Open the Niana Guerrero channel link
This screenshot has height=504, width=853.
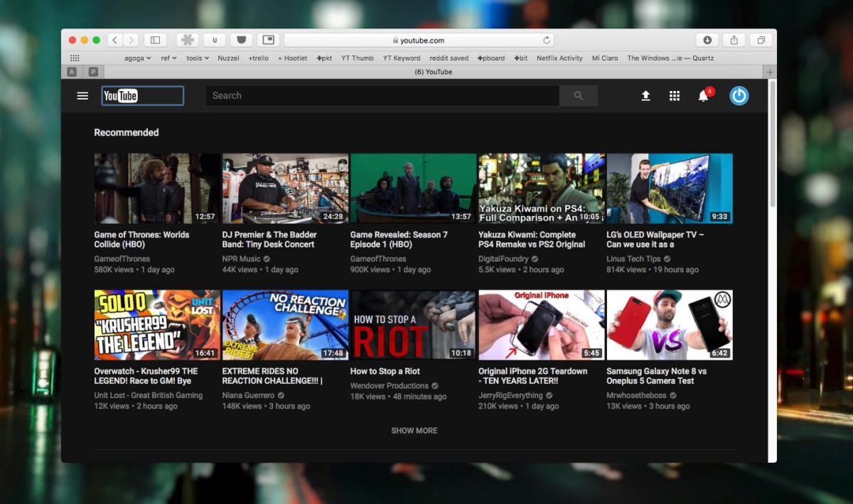248,396
